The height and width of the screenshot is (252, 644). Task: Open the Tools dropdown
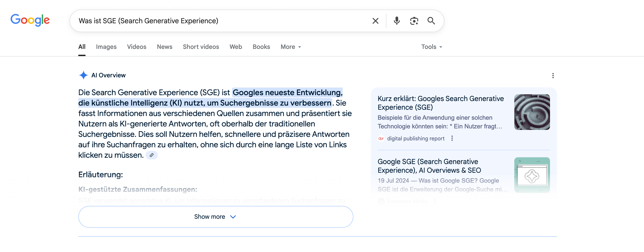click(x=431, y=47)
